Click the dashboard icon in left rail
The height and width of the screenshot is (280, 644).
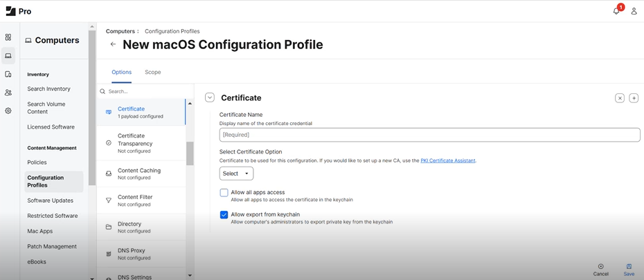coord(8,37)
